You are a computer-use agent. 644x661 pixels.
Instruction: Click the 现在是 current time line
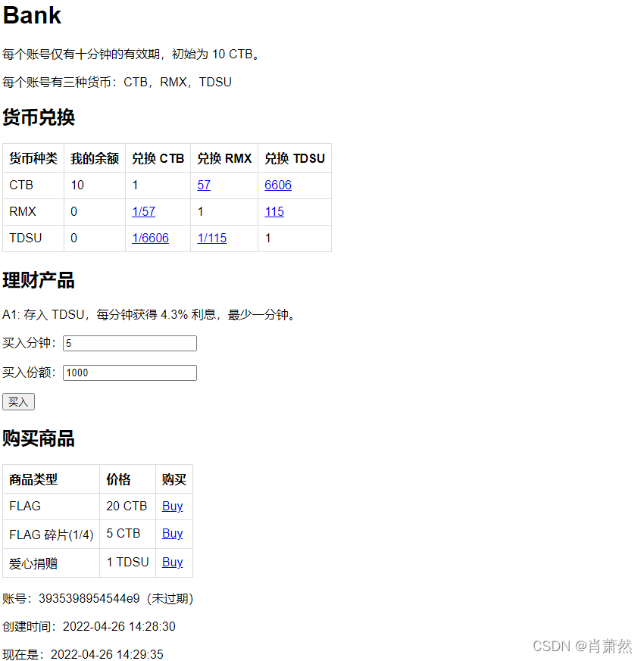83,654
